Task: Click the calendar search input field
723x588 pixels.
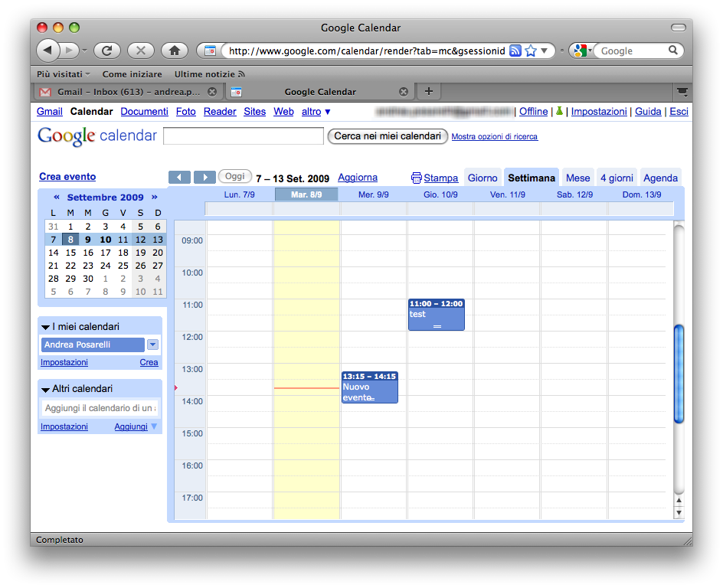Action: coord(244,136)
